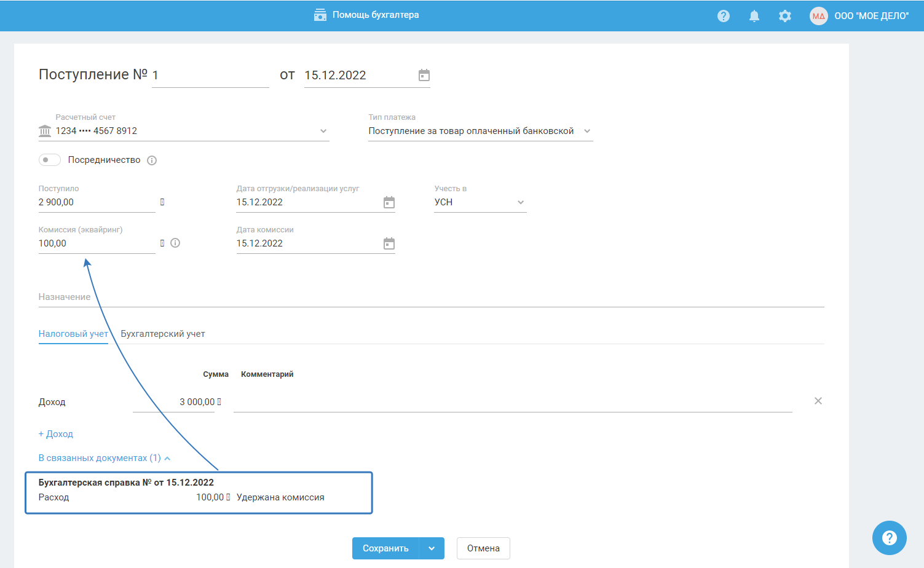Image resolution: width=924 pixels, height=568 pixels.
Task: Select the Налоговый учет tab
Action: (73, 334)
